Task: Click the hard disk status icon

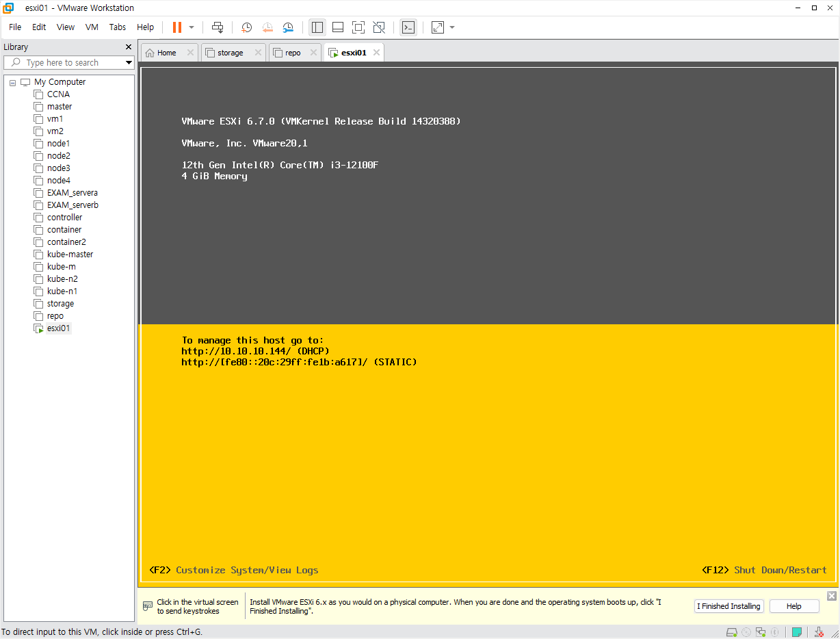Action: (x=732, y=632)
